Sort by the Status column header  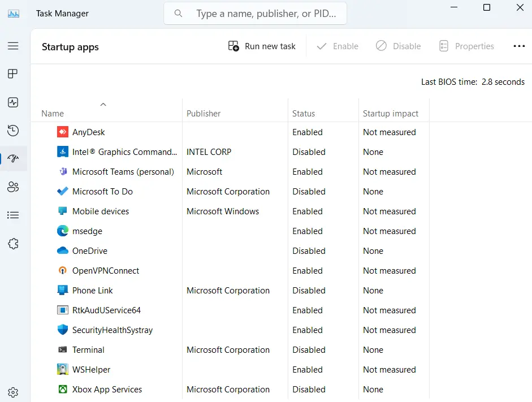click(x=304, y=113)
